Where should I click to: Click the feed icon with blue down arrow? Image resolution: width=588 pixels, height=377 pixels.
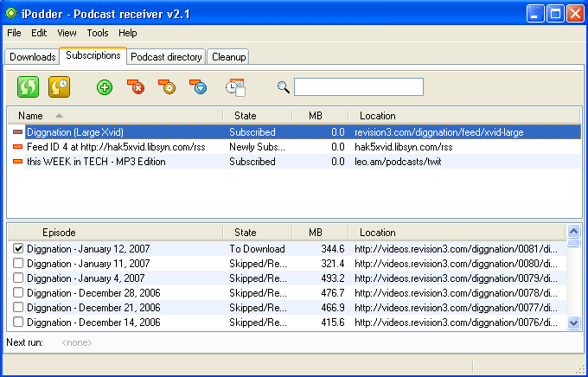pyautogui.click(x=198, y=87)
